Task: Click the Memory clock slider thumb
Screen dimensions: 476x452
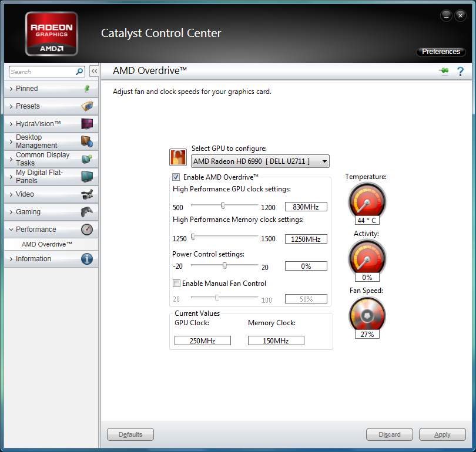Action: [193, 237]
